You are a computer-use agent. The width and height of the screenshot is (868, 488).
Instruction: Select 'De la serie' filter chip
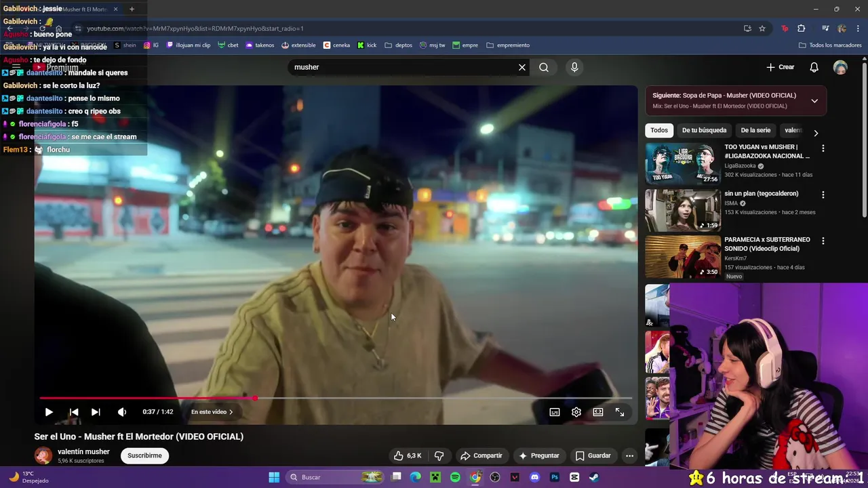755,130
